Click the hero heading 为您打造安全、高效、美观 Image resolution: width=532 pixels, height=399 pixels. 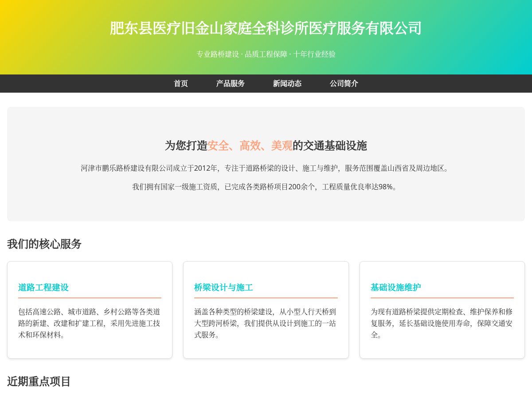266,145
